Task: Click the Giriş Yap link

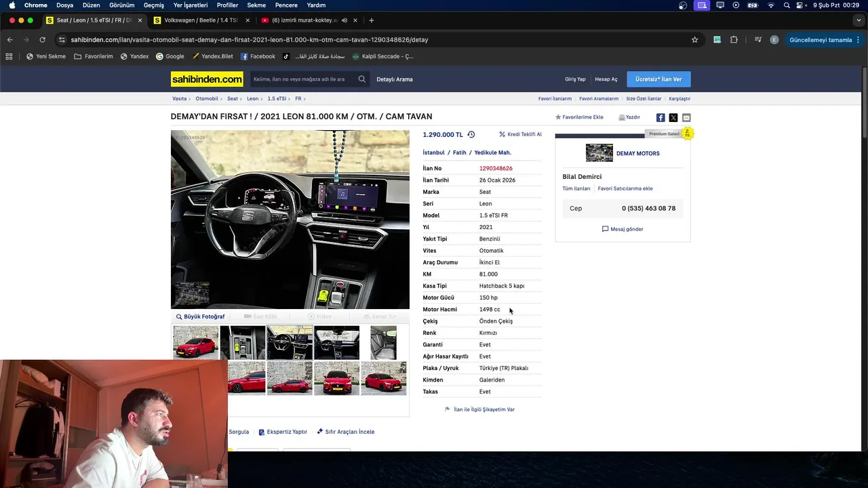Action: (575, 79)
